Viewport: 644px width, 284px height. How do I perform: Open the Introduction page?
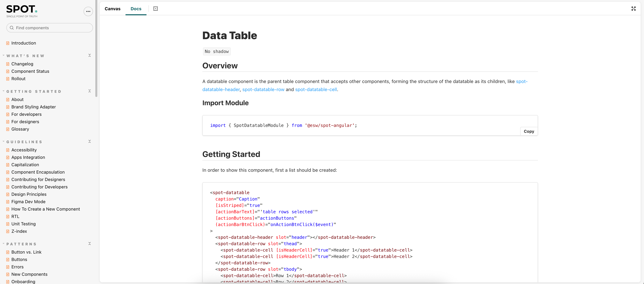24,43
